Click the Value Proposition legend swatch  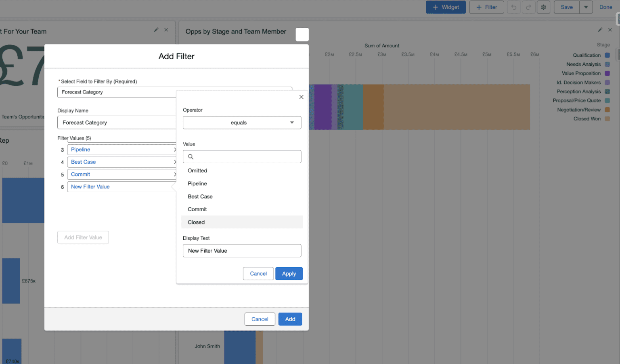pyautogui.click(x=607, y=73)
